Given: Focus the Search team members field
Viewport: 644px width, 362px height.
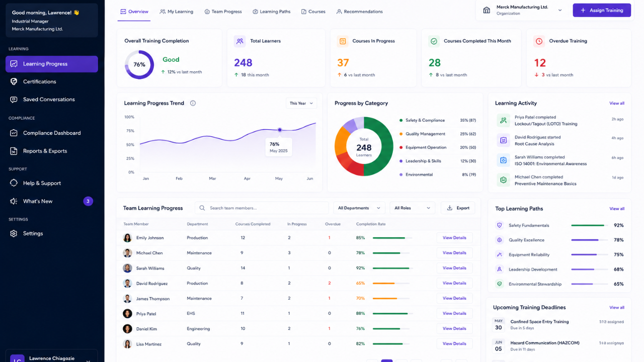Looking at the screenshot, I should (262, 208).
